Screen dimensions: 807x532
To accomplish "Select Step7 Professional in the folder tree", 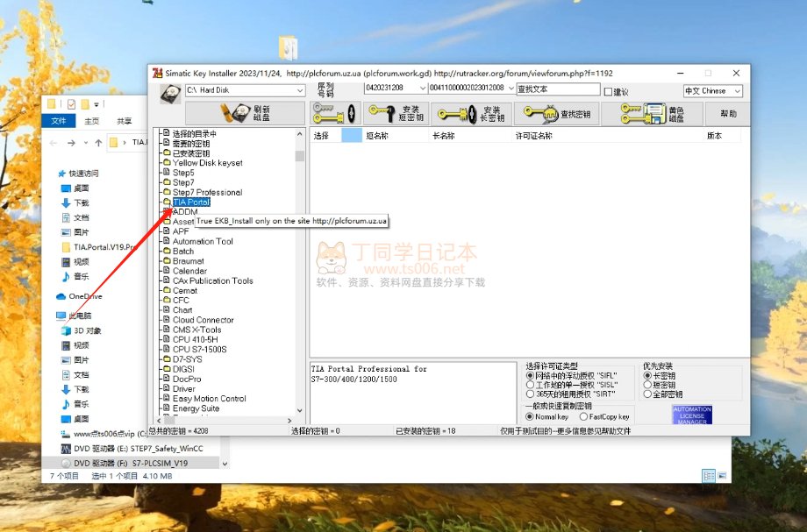I will 207,192.
